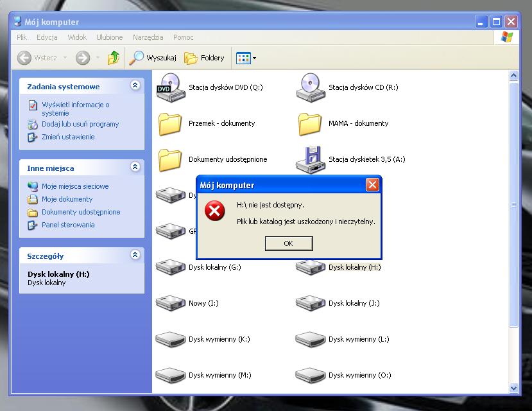The width and height of the screenshot is (532, 411).
Task: Collapse the Zadania systemowe panel
Action: coord(135,85)
